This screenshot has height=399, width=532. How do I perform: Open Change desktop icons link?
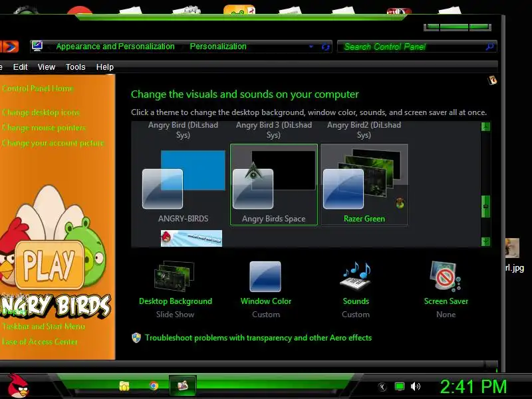(41, 112)
